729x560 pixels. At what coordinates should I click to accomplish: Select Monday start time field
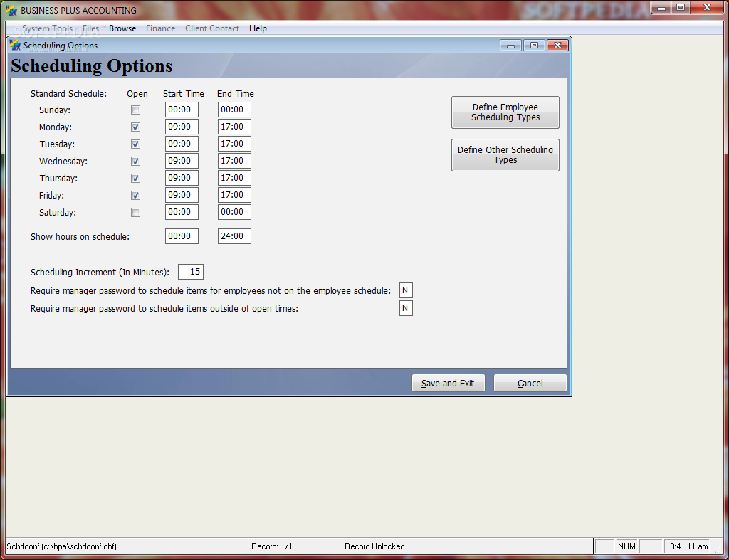pos(182,127)
